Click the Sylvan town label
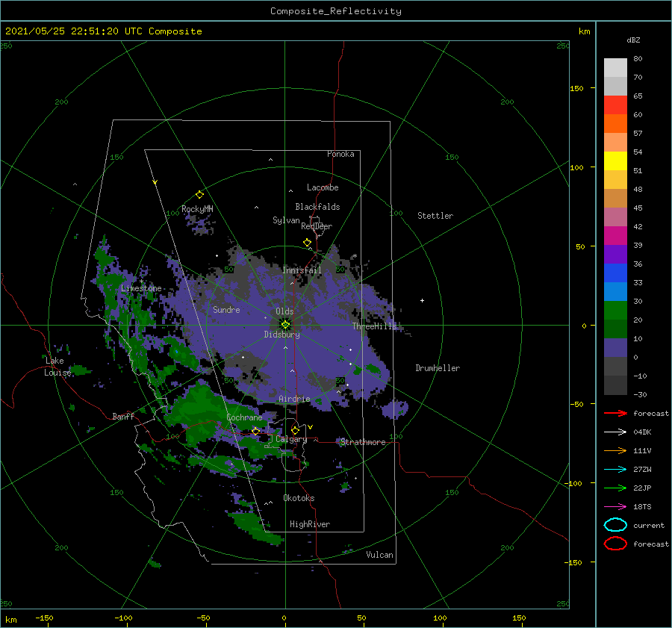Viewport: 672px width, 628px height. tap(286, 220)
